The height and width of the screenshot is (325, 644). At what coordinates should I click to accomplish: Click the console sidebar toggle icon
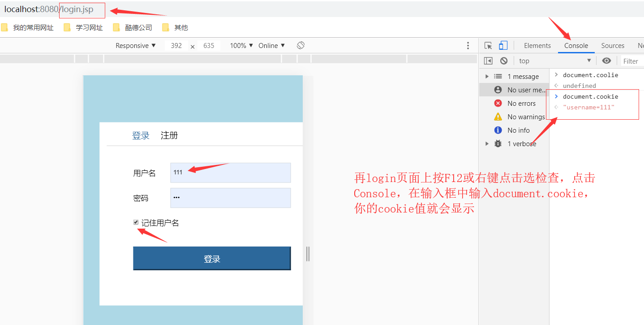pos(488,61)
